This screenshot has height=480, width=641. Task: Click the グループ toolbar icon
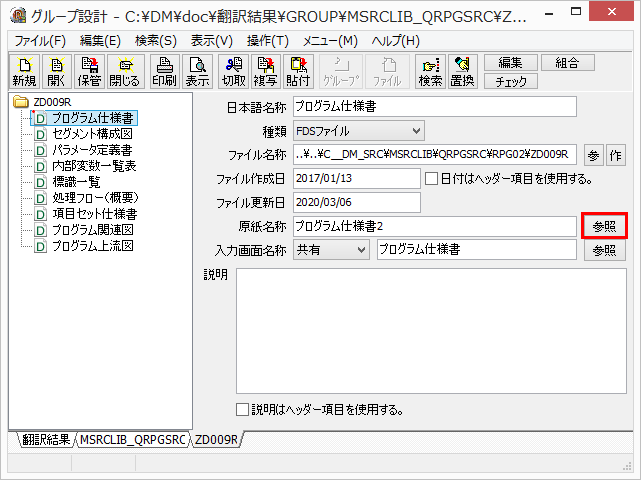pos(341,72)
